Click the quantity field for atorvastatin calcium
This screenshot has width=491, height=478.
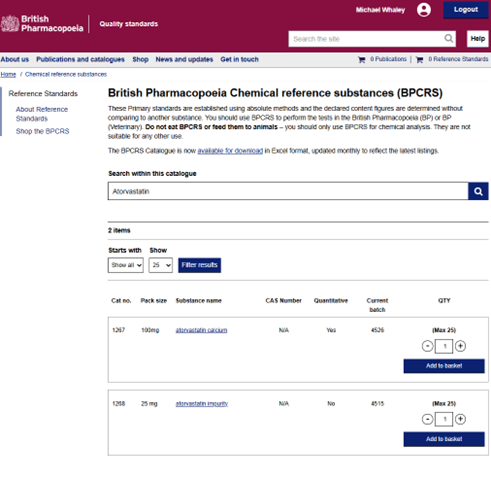[444, 346]
